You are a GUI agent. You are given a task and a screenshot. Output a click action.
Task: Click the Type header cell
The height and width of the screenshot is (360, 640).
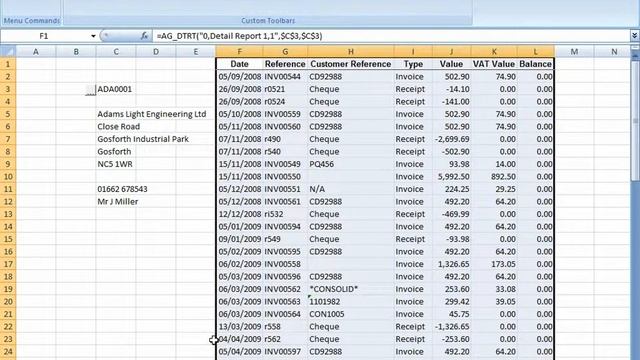tap(413, 64)
